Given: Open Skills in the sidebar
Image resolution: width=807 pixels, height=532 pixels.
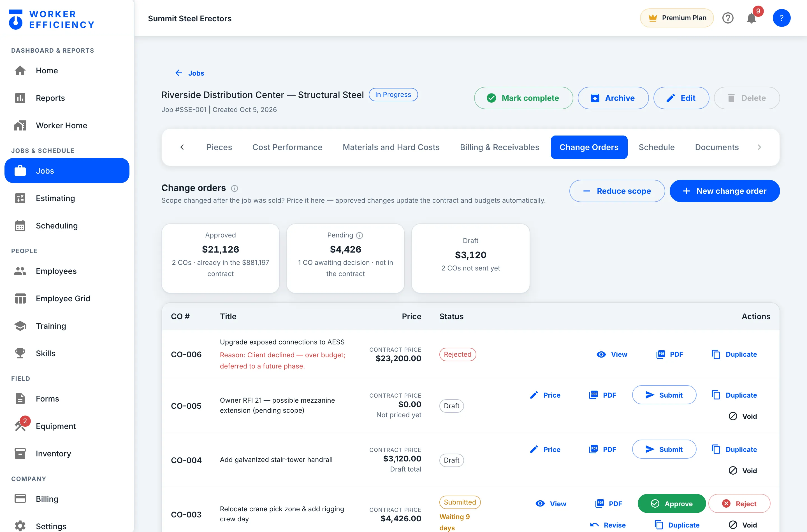Looking at the screenshot, I should tap(67, 354).
